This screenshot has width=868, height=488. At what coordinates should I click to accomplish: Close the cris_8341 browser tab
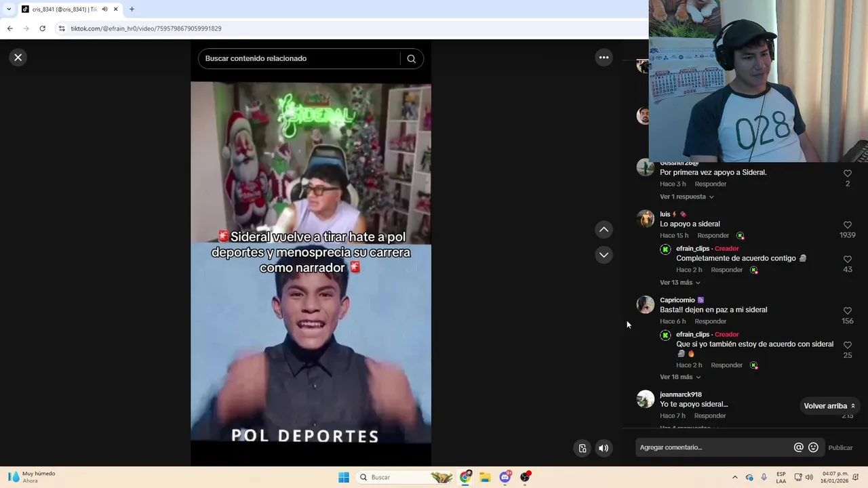pyautogui.click(x=115, y=9)
